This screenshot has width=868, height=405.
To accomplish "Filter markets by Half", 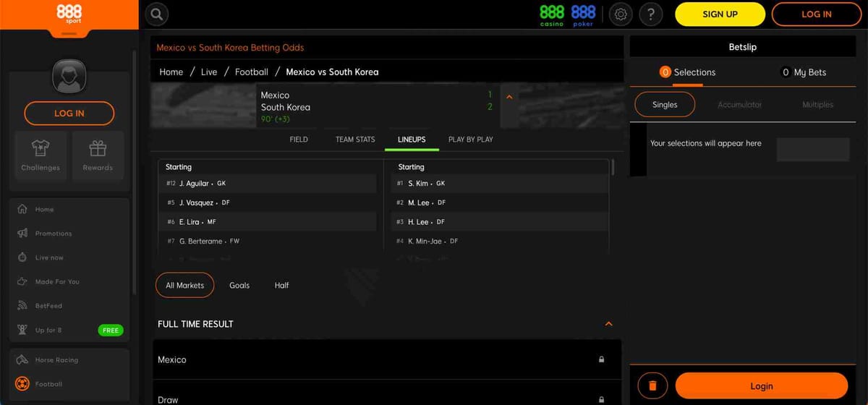I will click(x=282, y=285).
